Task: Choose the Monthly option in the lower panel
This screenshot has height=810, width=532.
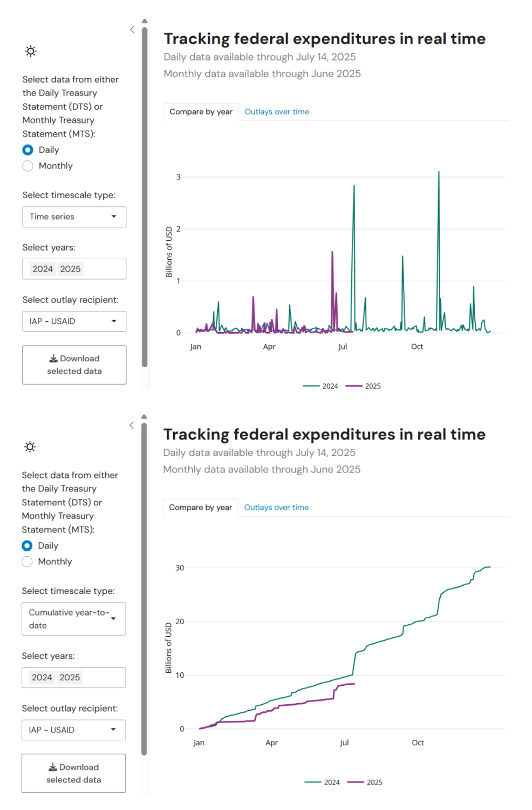Action: tap(28, 562)
